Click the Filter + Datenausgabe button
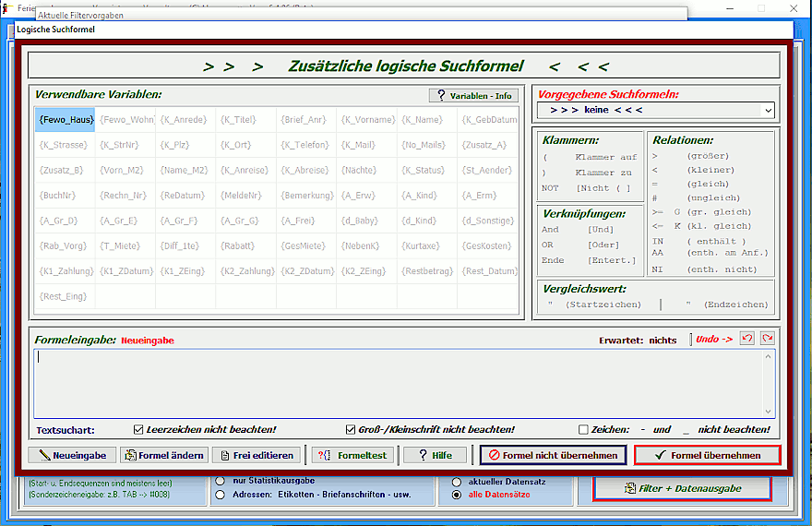 coord(684,488)
